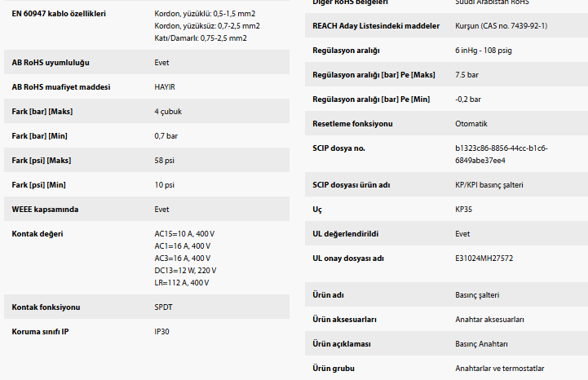Click the AB RoHS muafiyet maddesi label
The width and height of the screenshot is (588, 380).
[x=60, y=87]
